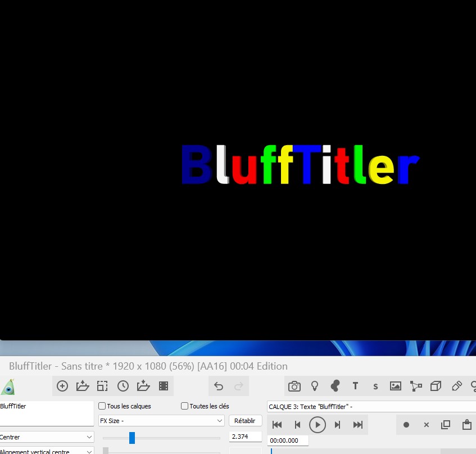This screenshot has width=476, height=454.
Task: Jump to the last key
Action: [x=358, y=425]
